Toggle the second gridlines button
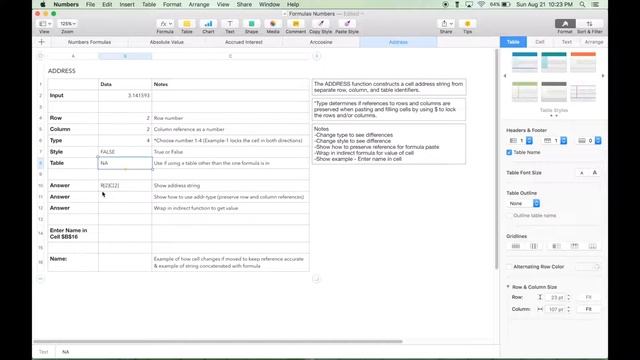 tap(533, 246)
